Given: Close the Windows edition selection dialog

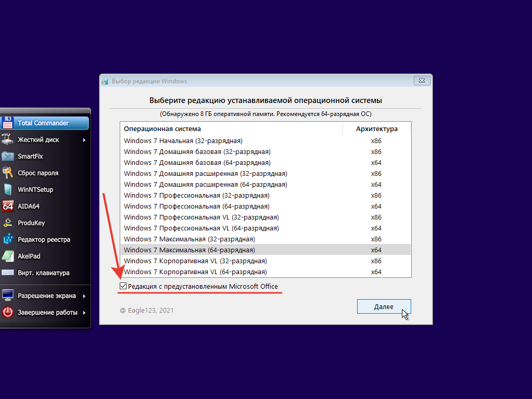Looking at the screenshot, I should [x=422, y=80].
